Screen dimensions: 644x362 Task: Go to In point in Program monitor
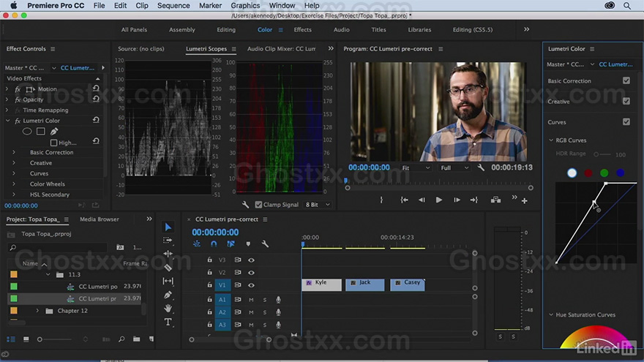404,200
